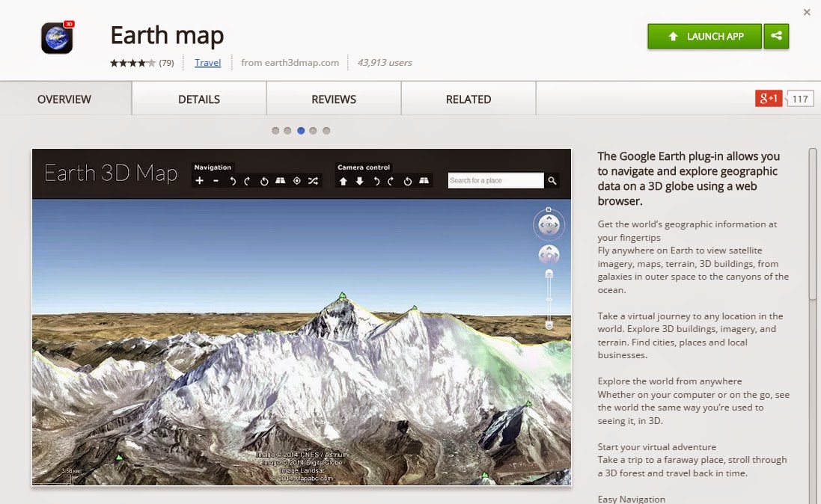Select the third carousel dot

[x=301, y=130]
